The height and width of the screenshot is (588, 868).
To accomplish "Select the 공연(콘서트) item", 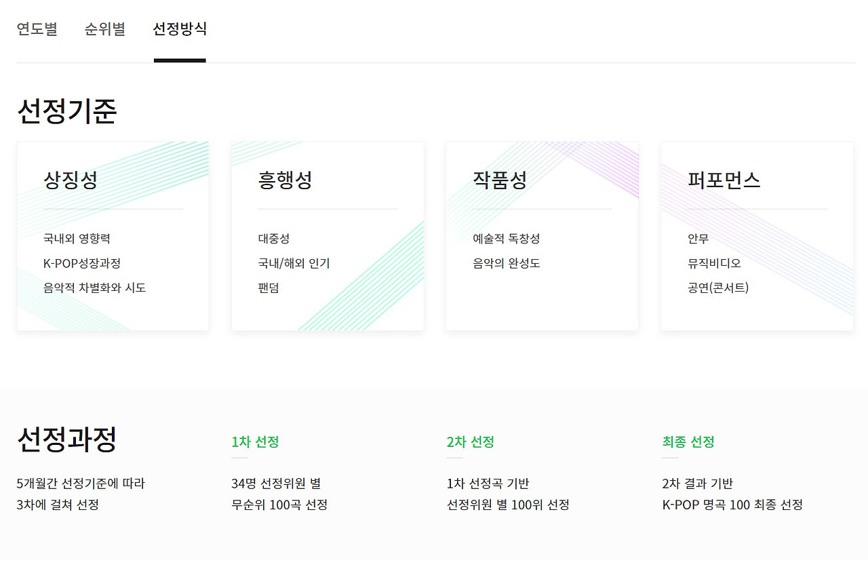I will (718, 288).
